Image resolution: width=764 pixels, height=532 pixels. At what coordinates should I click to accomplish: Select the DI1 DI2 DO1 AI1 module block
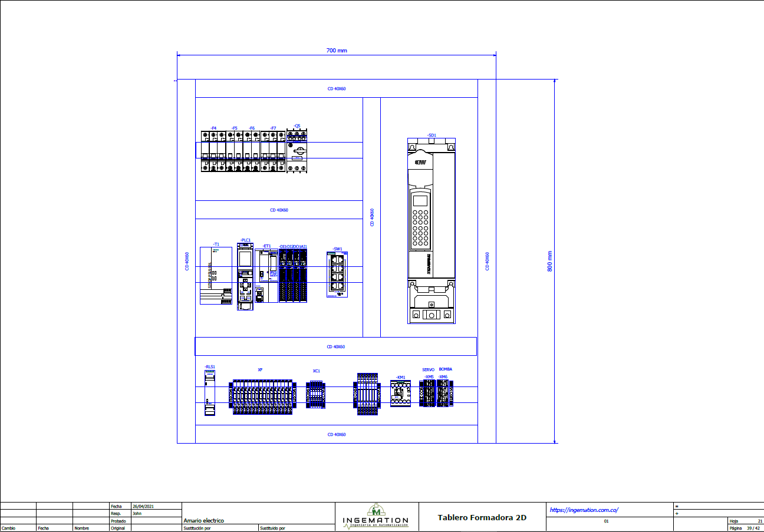point(293,276)
